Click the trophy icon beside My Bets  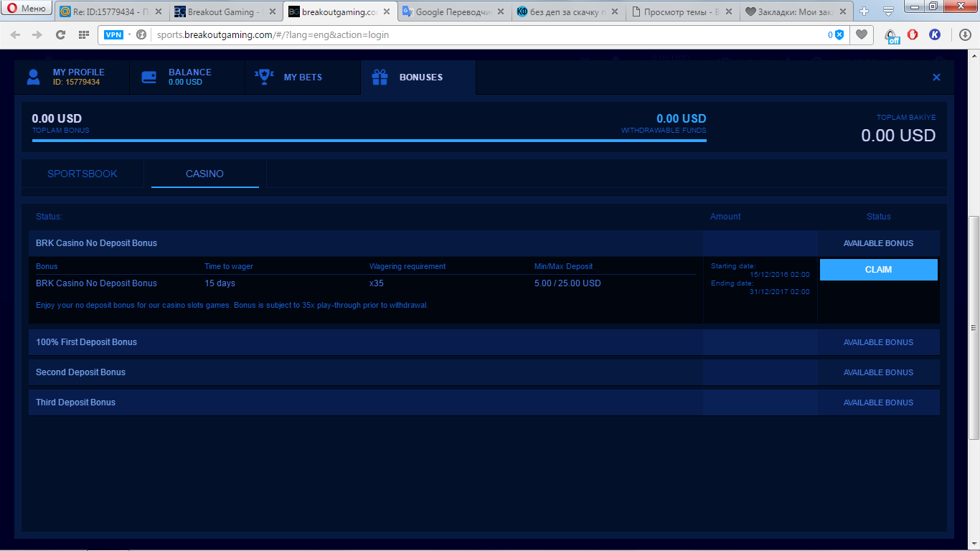[x=265, y=77]
